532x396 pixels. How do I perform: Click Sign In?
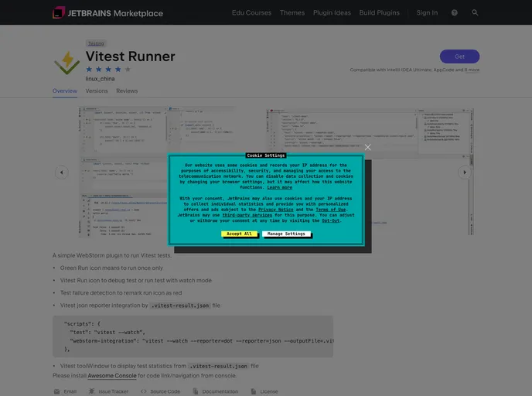pyautogui.click(x=427, y=13)
